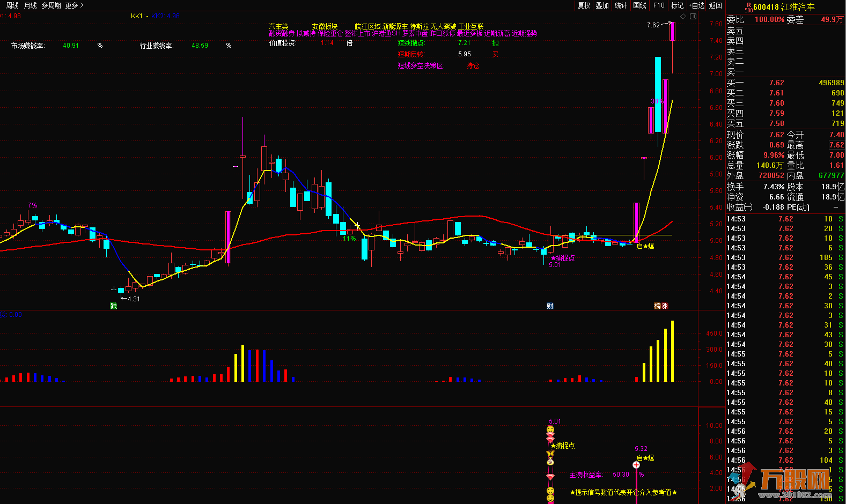
Task: Switch to weekly chart 周线
Action: tap(12, 5)
